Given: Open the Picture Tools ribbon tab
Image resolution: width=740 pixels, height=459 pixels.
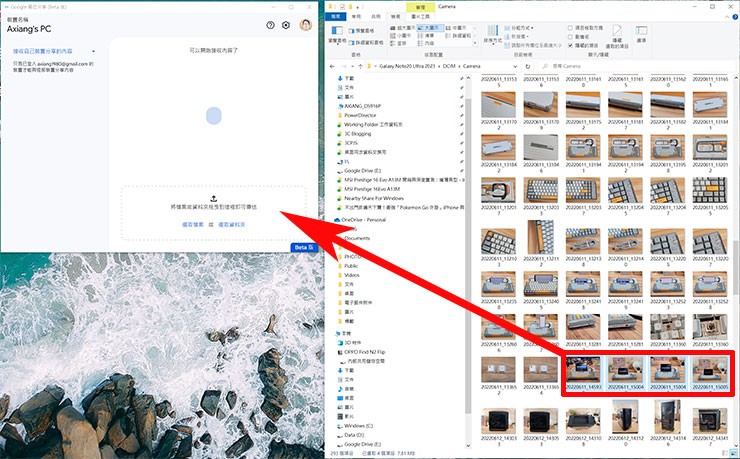Looking at the screenshot, I should 420,17.
